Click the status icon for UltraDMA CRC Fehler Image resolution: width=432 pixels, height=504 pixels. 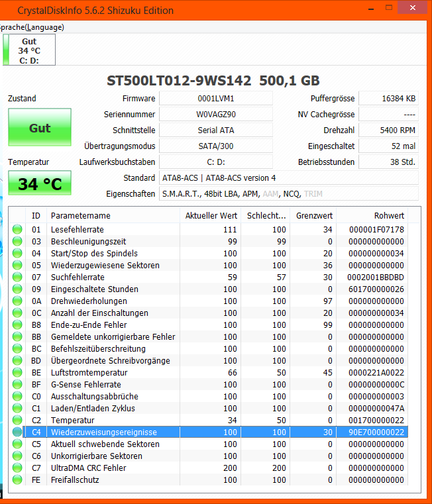pyautogui.click(x=17, y=468)
